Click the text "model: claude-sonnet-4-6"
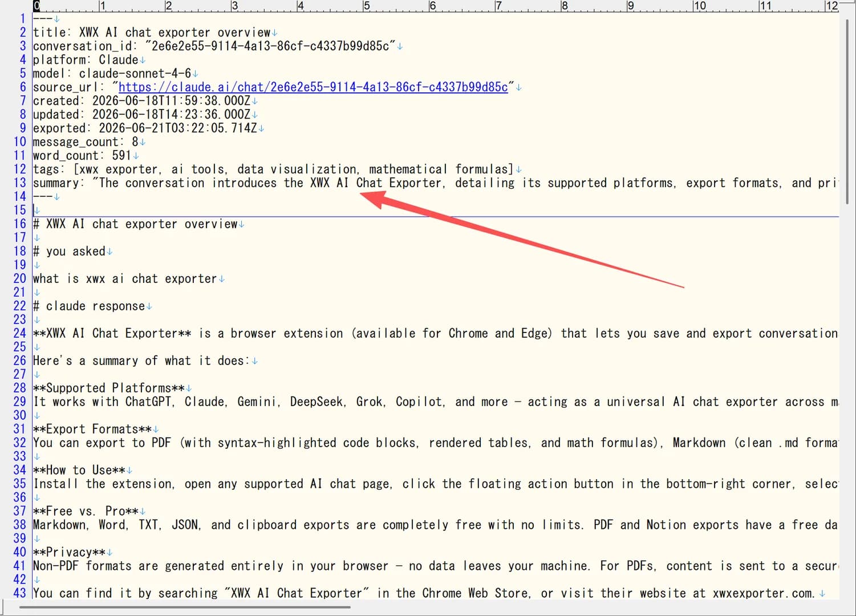 pos(112,74)
